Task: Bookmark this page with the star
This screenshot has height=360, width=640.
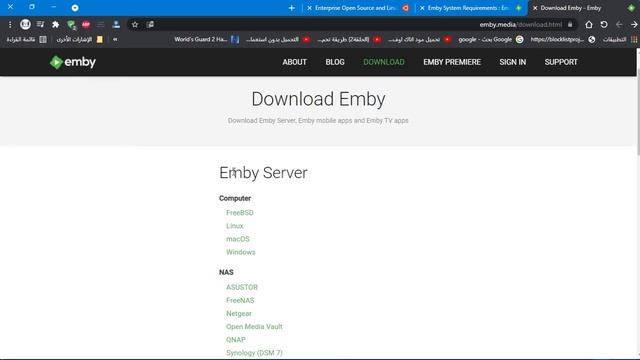Action: [x=135, y=24]
